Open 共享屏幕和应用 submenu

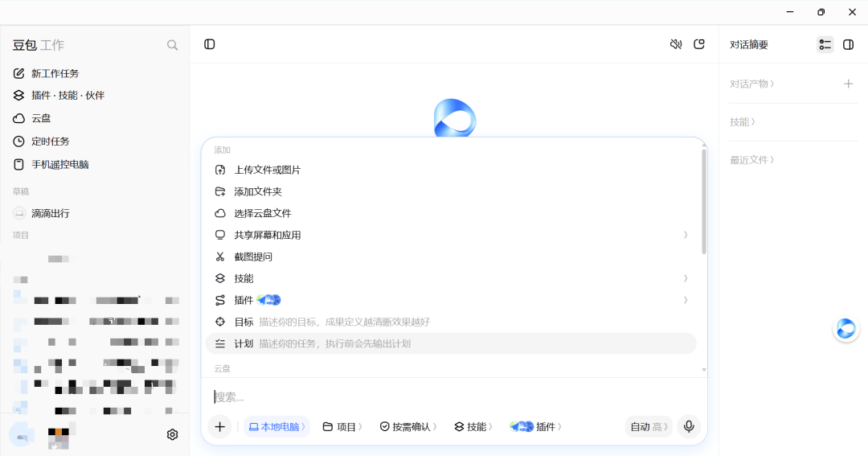point(451,235)
